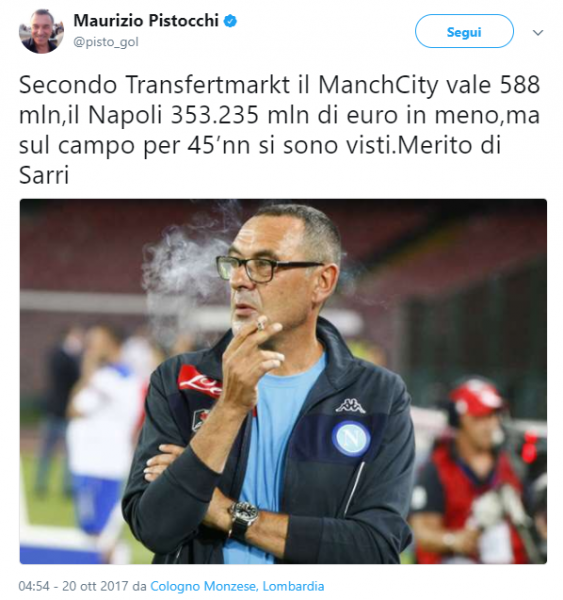
Task: Expand the tweet options chevron
Action: (x=538, y=33)
